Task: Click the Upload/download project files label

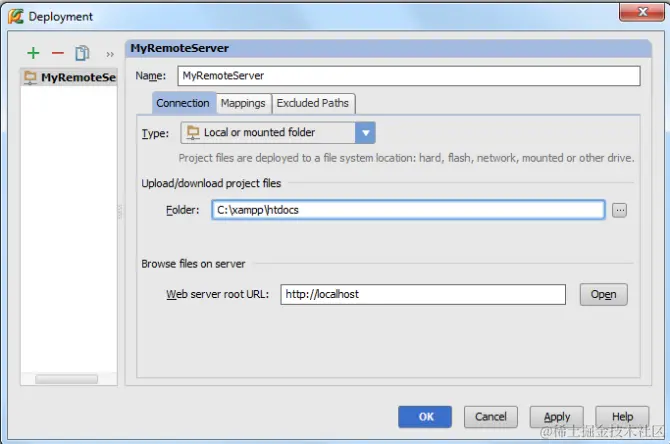Action: pos(211,183)
